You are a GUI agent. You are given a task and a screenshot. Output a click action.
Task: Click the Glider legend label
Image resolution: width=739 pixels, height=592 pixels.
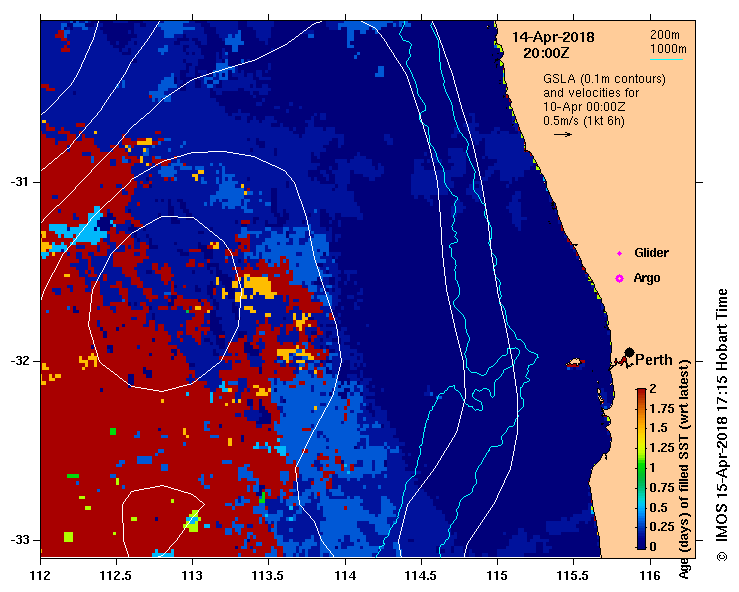point(651,253)
